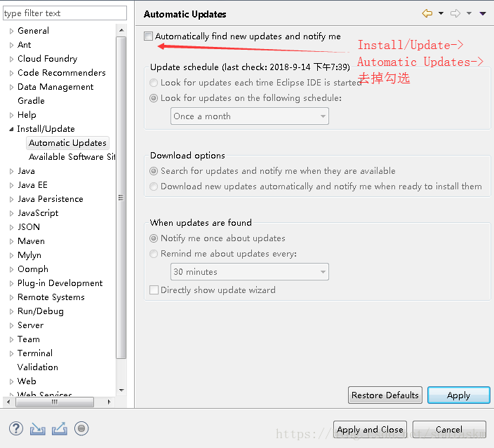Viewport: 494px width, 448px height.
Task: Select the Web category
Action: [27, 381]
